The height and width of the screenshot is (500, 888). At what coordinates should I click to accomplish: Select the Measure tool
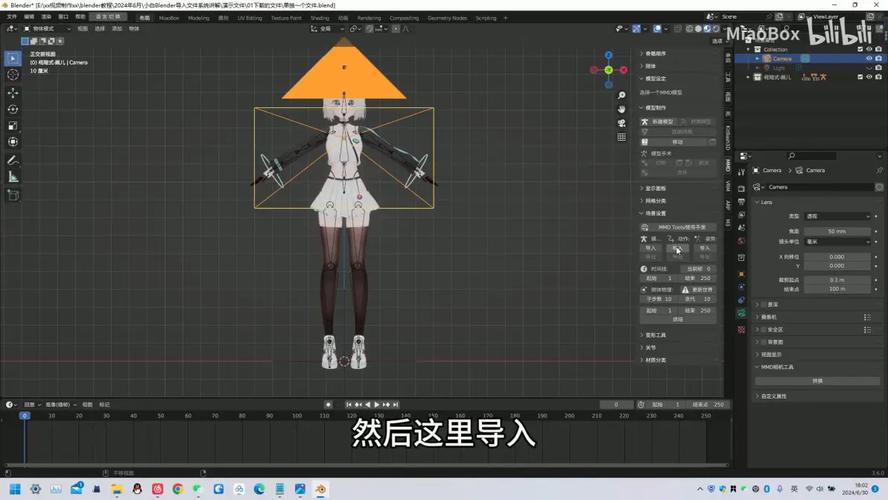(x=13, y=177)
